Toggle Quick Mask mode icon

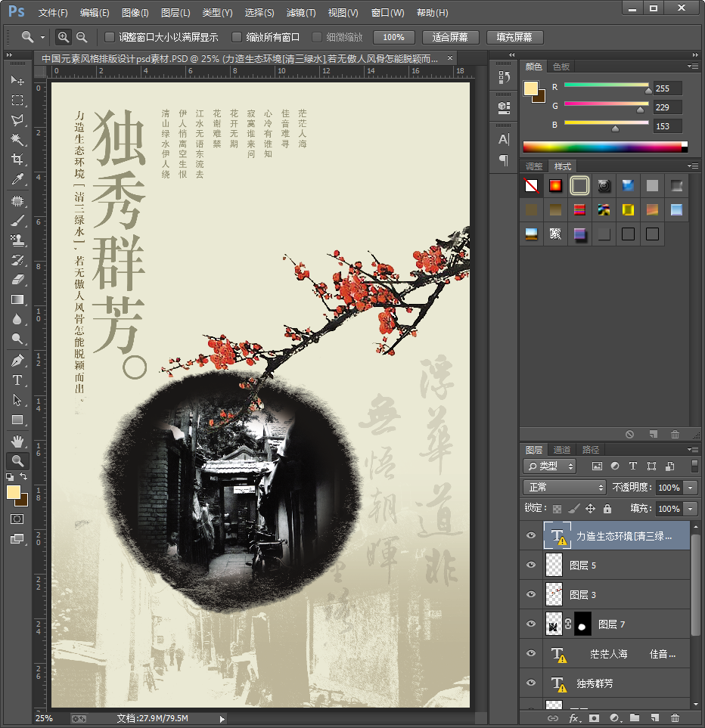pyautogui.click(x=17, y=519)
